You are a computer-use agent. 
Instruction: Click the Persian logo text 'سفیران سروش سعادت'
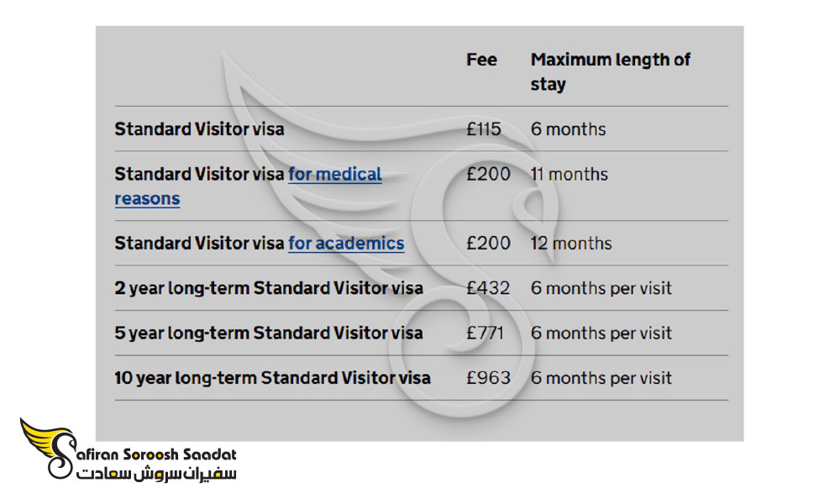[156, 474]
